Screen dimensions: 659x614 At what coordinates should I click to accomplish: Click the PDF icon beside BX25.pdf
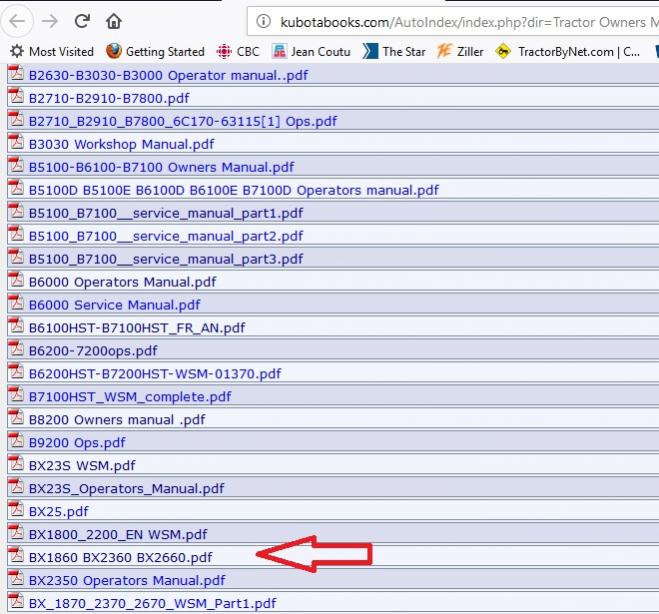click(16, 510)
